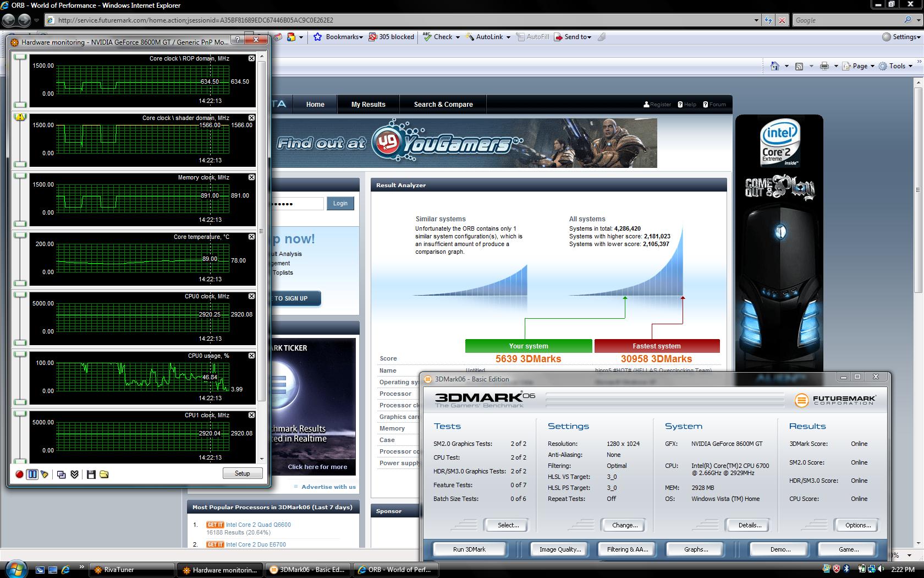Click the 305 blocked popup blocker button
Viewport: 924px width, 578px height.
point(391,37)
